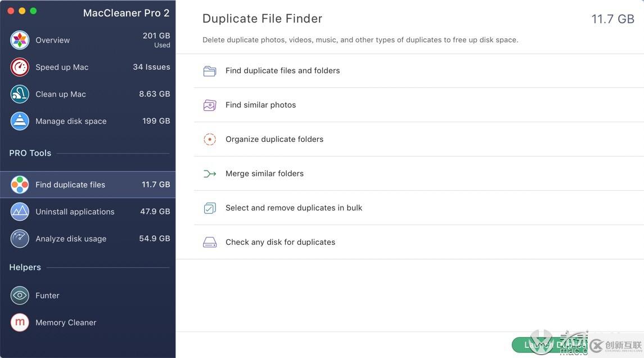The height and width of the screenshot is (358, 644).
Task: Click Find duplicate files and folders text
Action: point(282,71)
